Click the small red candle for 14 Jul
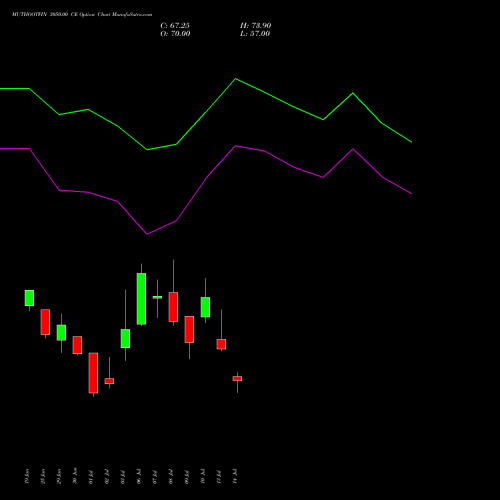 click(237, 378)
